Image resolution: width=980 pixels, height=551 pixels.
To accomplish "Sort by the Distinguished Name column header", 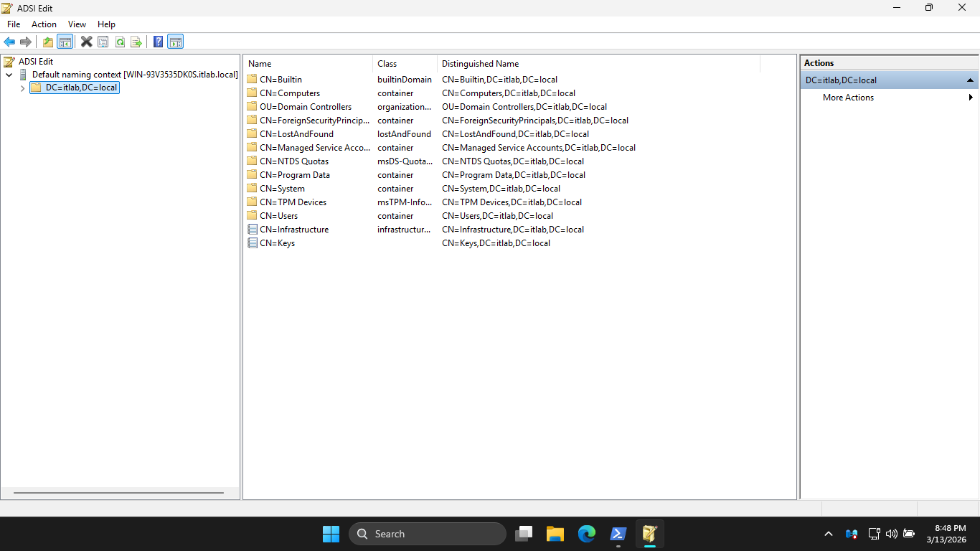I will pos(480,64).
